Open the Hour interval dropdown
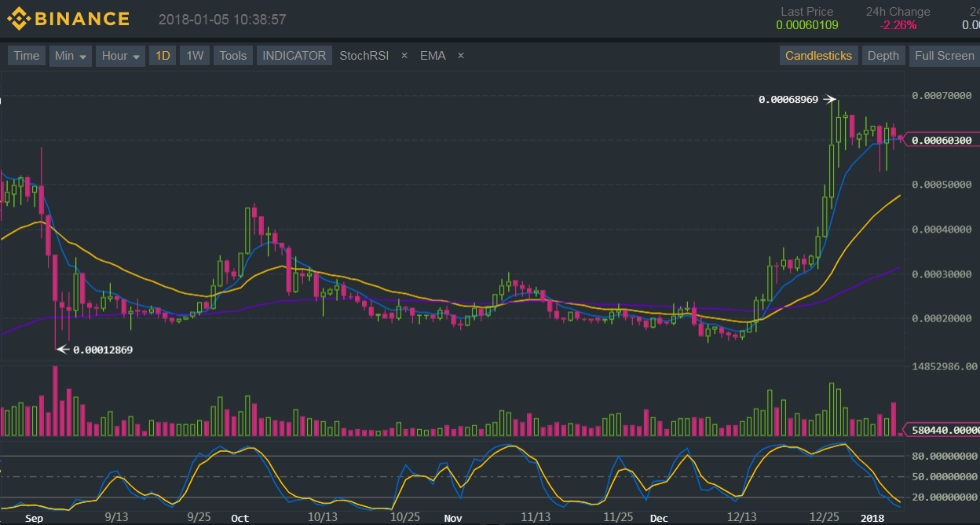 (120, 56)
